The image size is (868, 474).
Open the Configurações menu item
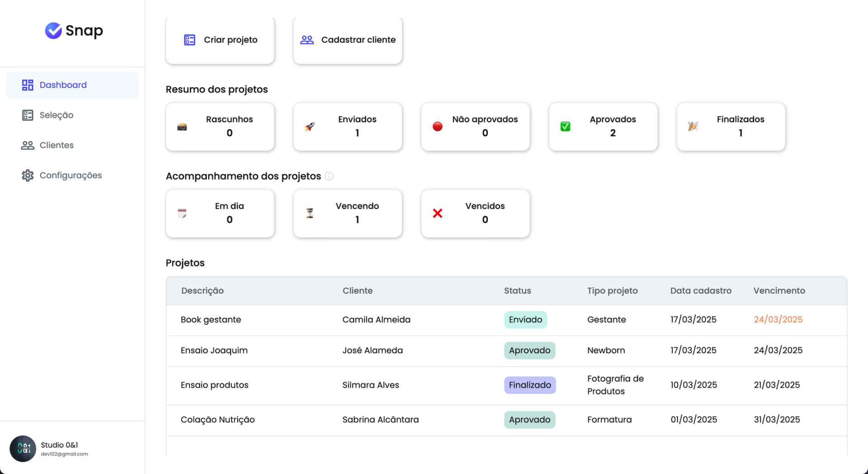click(72, 175)
